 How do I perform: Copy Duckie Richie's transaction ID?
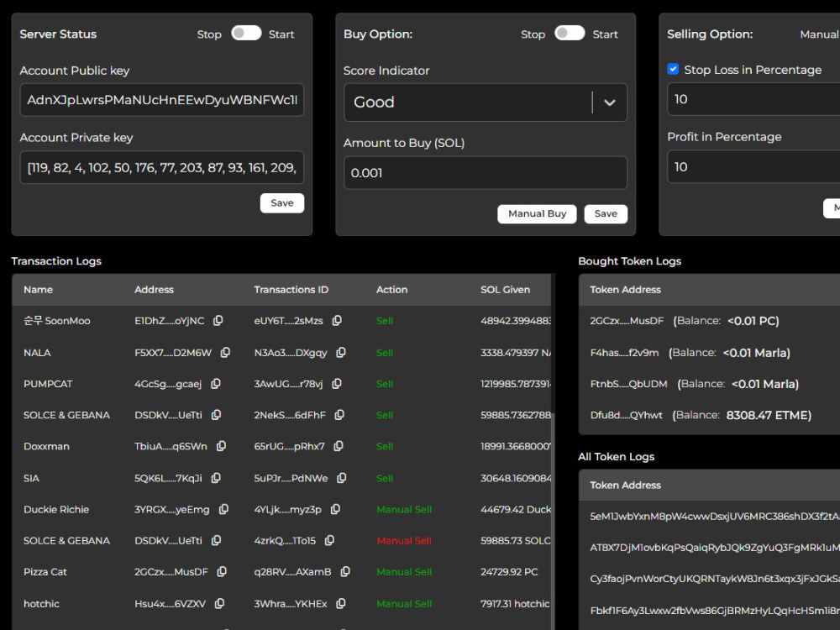(335, 509)
